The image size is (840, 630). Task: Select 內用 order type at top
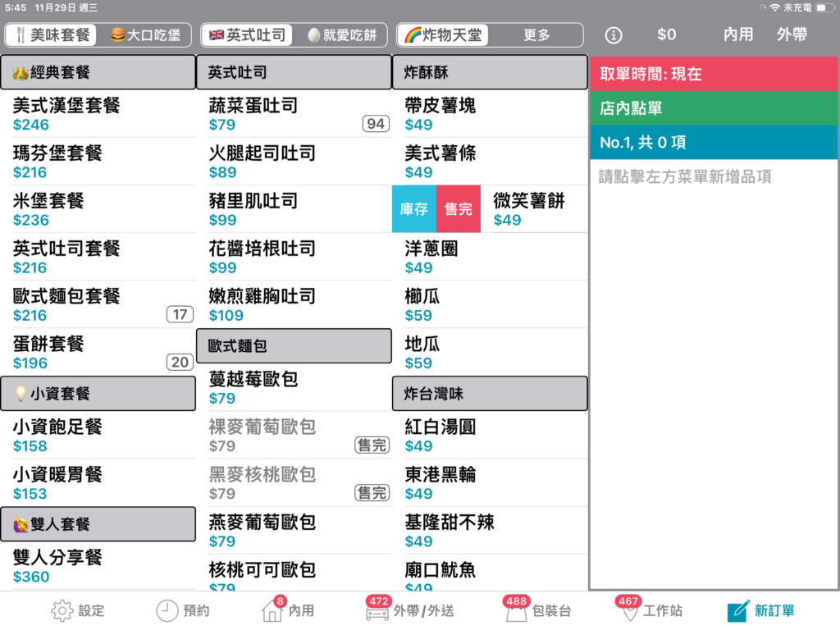(x=738, y=34)
